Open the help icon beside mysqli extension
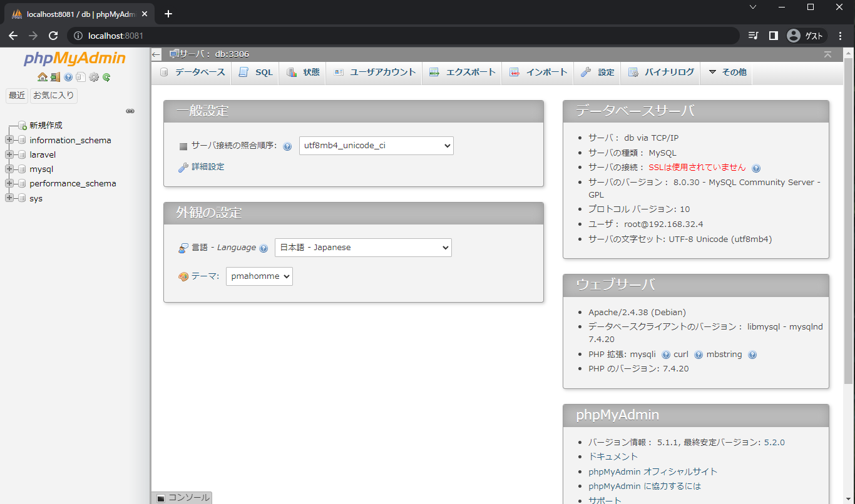Image resolution: width=855 pixels, height=504 pixels. coord(666,355)
